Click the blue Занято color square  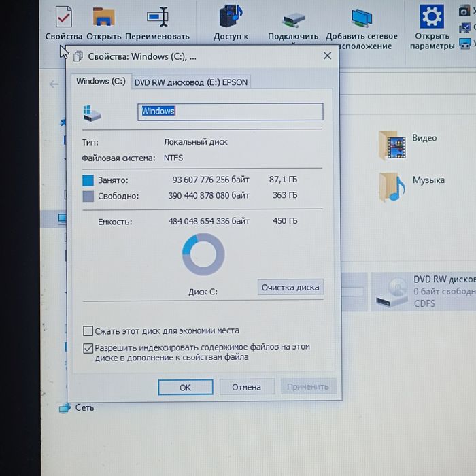(88, 180)
